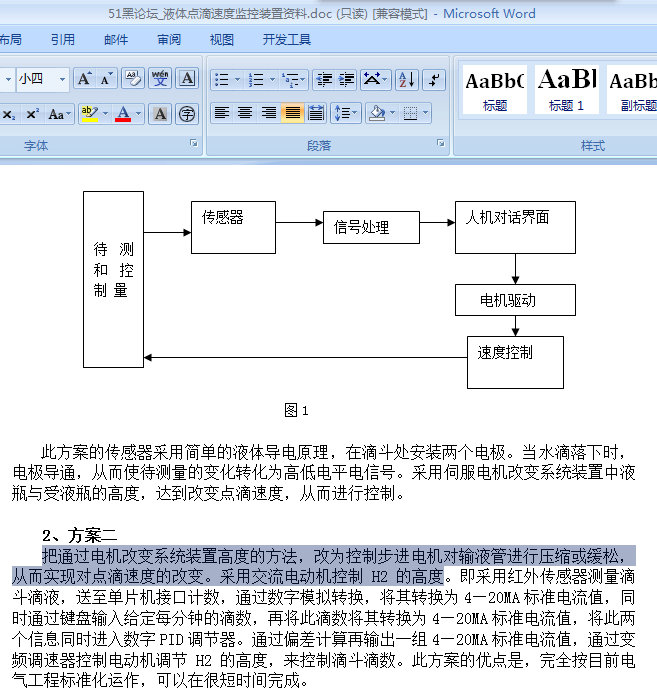Viewport: 657px width, 691px height.
Task: Open font color dropdown arrow
Action: (x=138, y=114)
